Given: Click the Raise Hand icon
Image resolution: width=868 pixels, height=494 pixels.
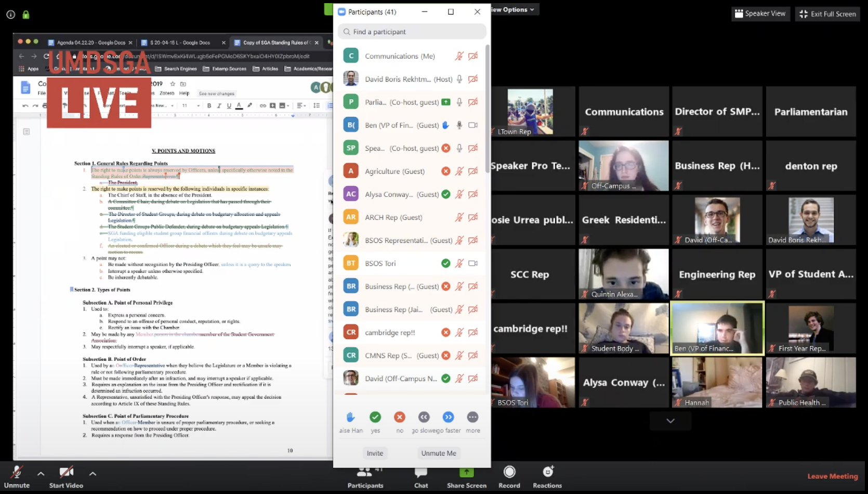Looking at the screenshot, I should (x=351, y=417).
